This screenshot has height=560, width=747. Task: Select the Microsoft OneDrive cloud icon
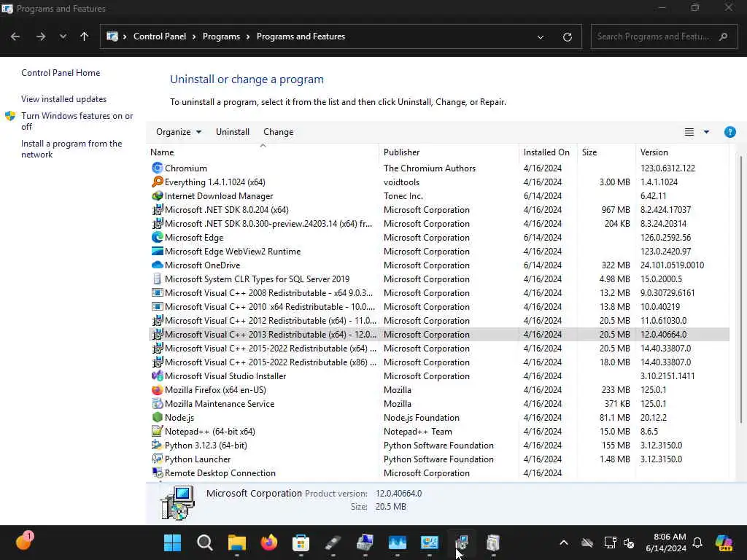158,265
